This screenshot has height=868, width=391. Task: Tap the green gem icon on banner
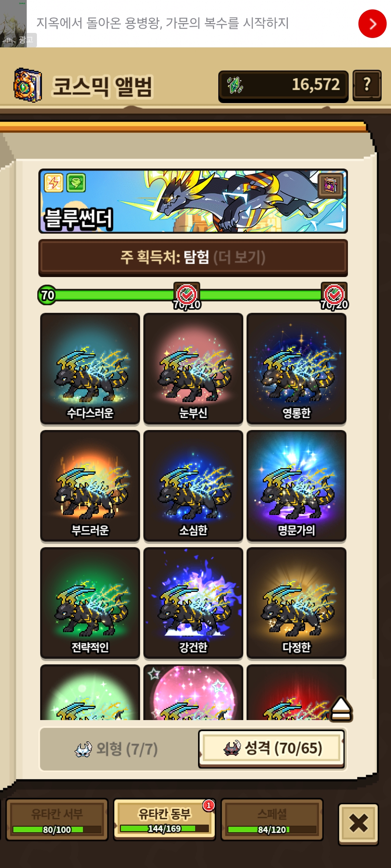click(76, 183)
